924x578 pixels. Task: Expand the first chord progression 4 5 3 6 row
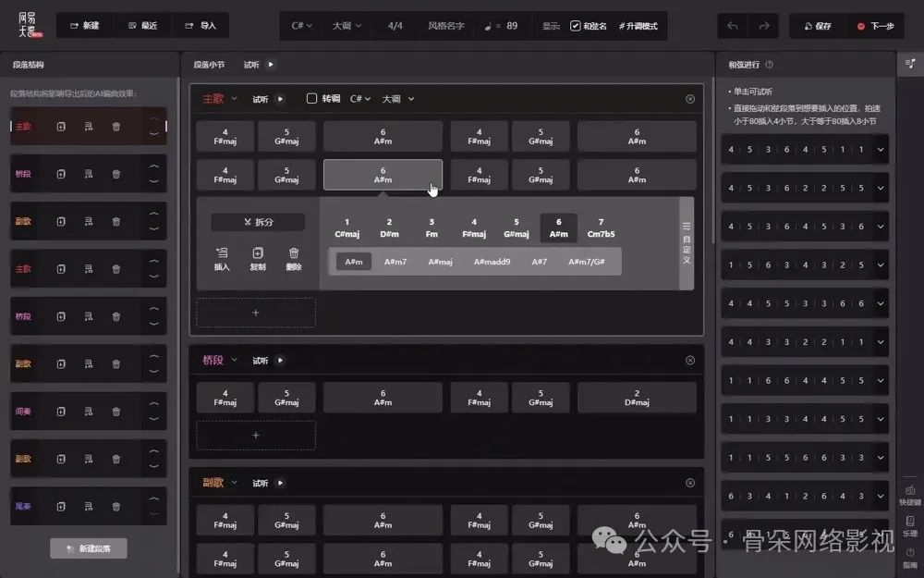click(881, 150)
